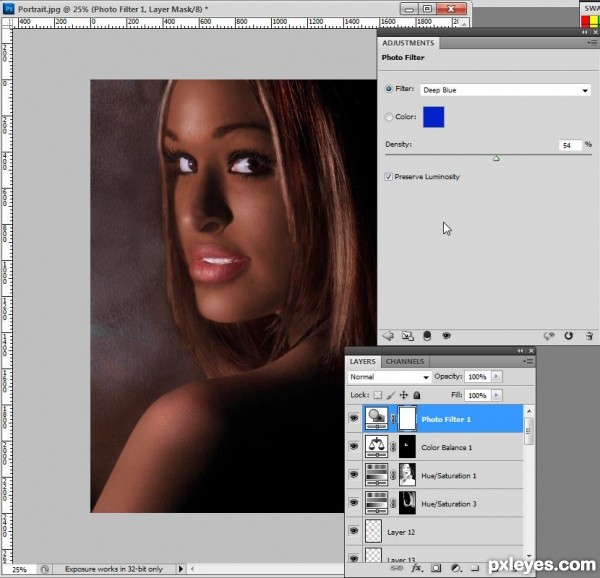Switch Adjustments panel to expanded view
The height and width of the screenshot is (578, 600).
pyautogui.click(x=407, y=336)
